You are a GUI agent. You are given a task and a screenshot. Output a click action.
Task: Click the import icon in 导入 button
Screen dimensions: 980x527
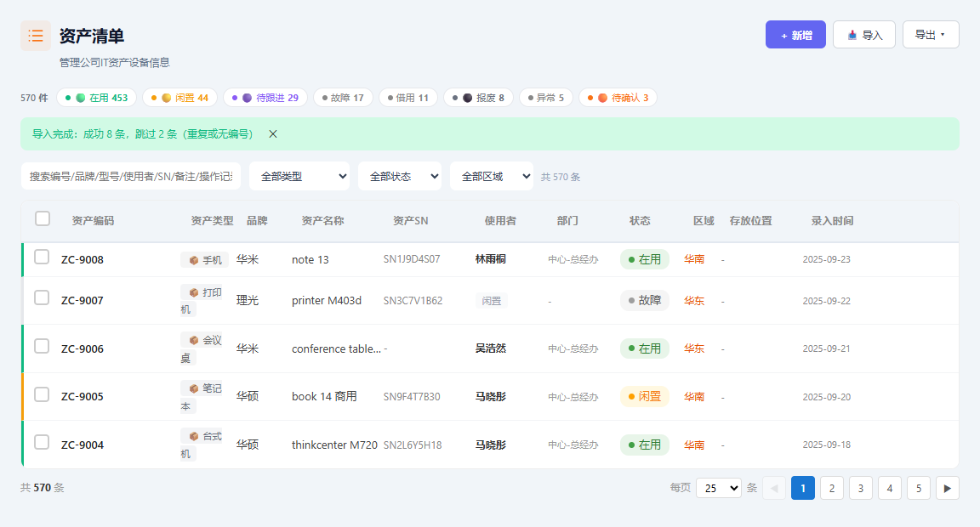pos(852,35)
